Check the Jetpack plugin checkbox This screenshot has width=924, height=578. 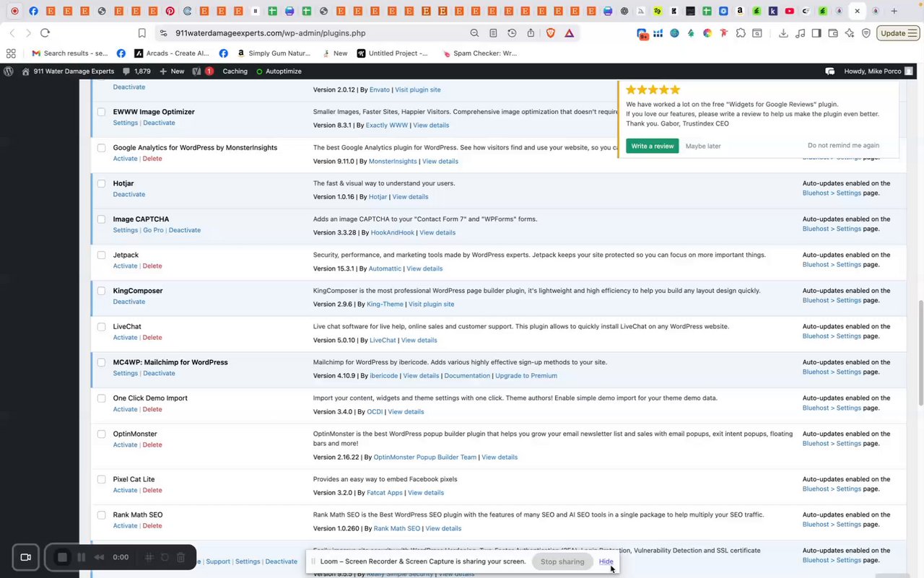(101, 255)
